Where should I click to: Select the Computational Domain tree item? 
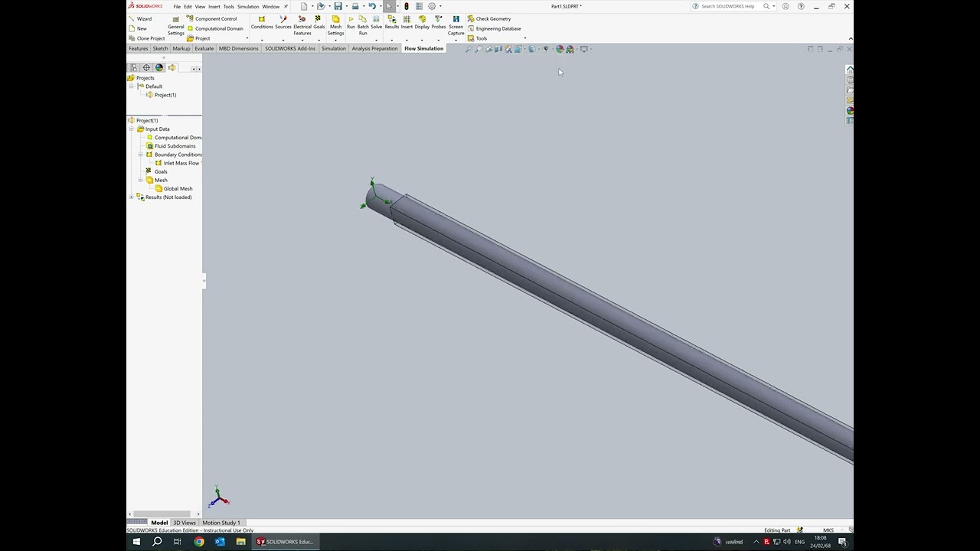[x=174, y=138]
